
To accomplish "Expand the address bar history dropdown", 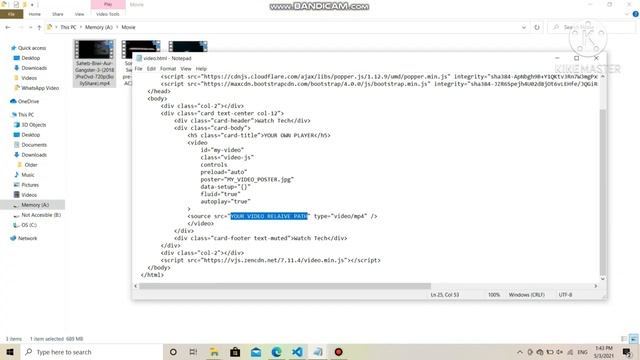I will pyautogui.click(x=524, y=27).
